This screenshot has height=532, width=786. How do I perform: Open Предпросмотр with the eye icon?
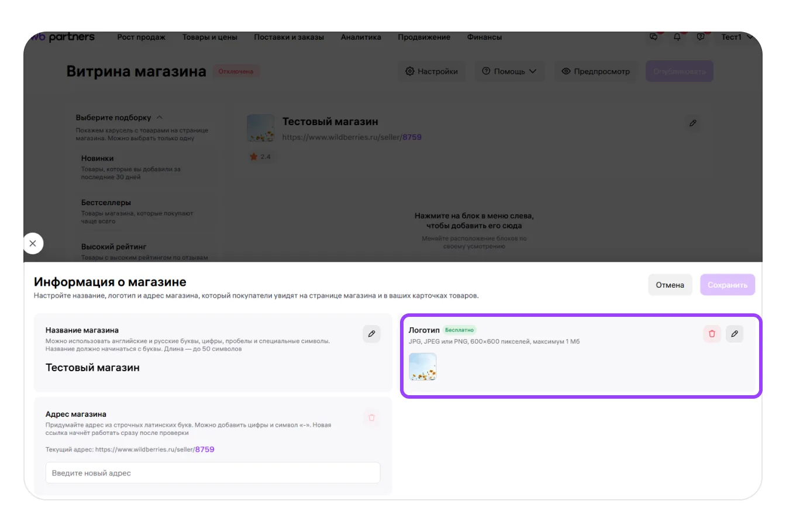[x=595, y=71]
